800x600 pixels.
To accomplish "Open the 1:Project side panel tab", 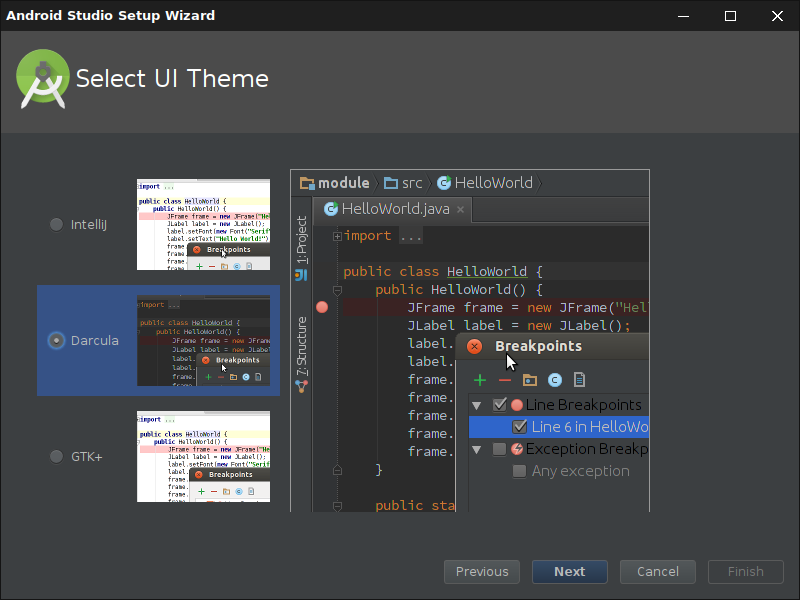I will (301, 240).
